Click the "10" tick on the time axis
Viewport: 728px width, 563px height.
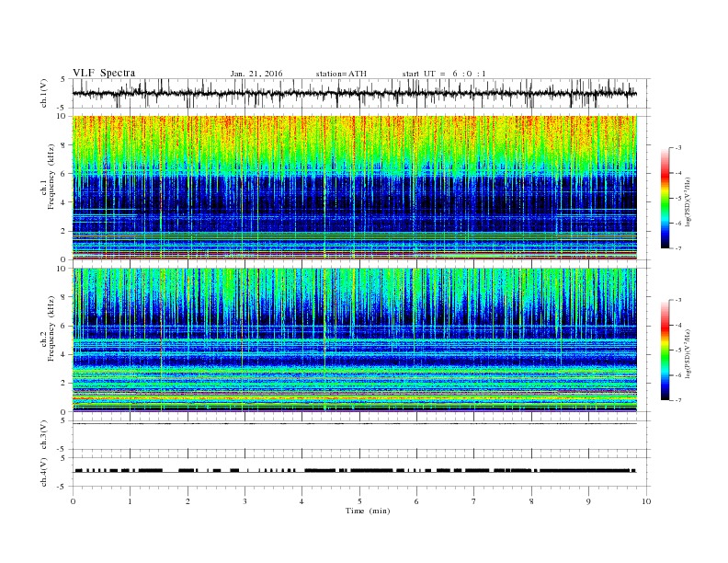[x=646, y=501]
